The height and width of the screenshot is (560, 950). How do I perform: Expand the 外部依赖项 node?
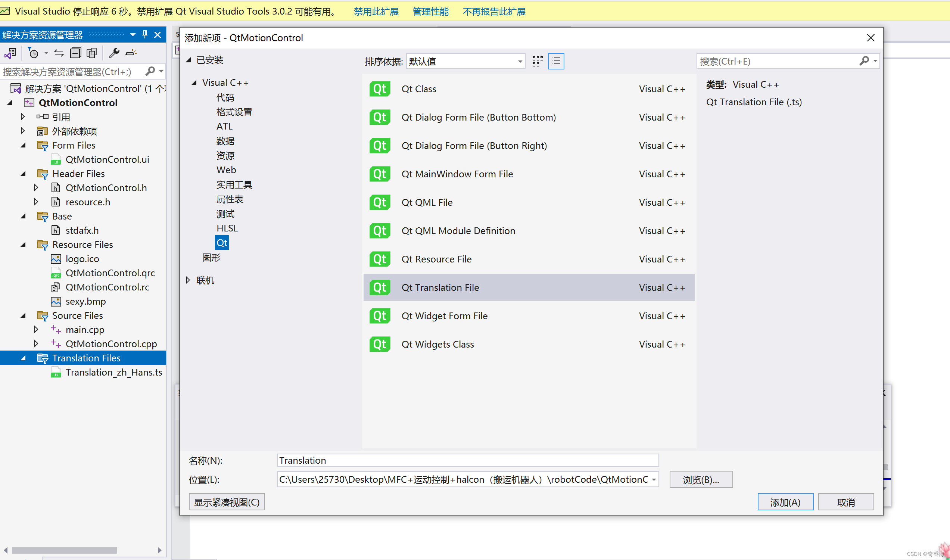point(23,131)
